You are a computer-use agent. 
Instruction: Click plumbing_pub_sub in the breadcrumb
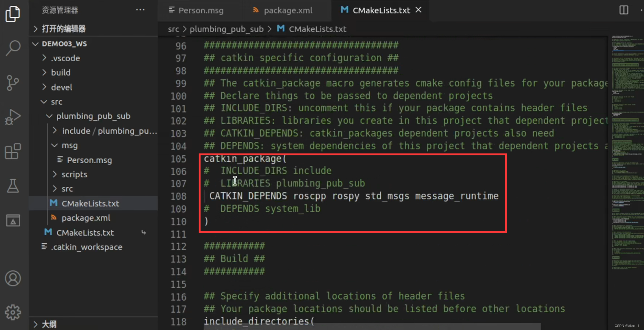[x=226, y=29]
